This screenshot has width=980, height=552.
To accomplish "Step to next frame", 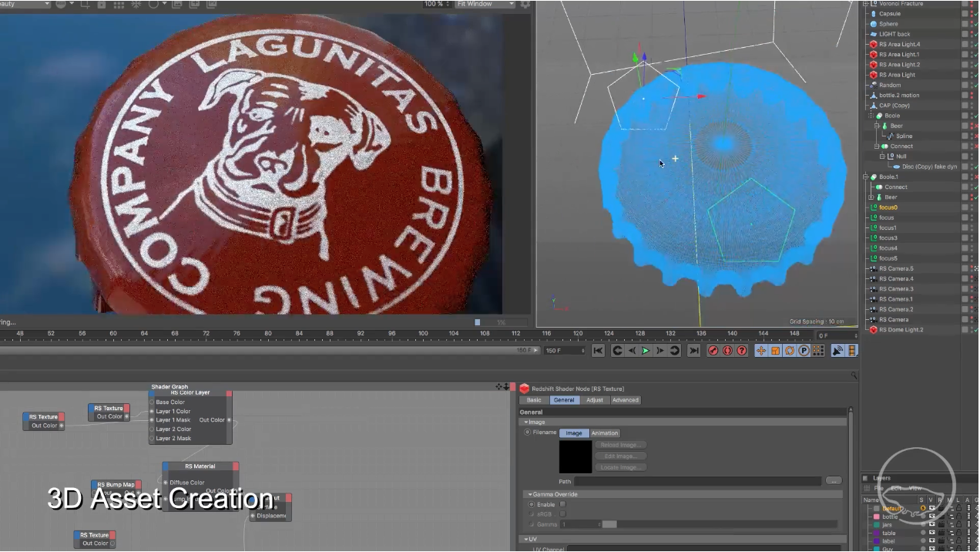I will (660, 351).
